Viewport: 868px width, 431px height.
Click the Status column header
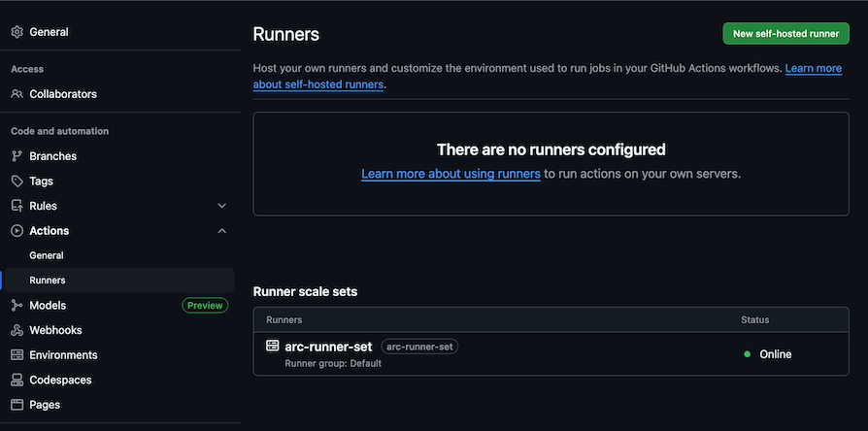click(755, 319)
